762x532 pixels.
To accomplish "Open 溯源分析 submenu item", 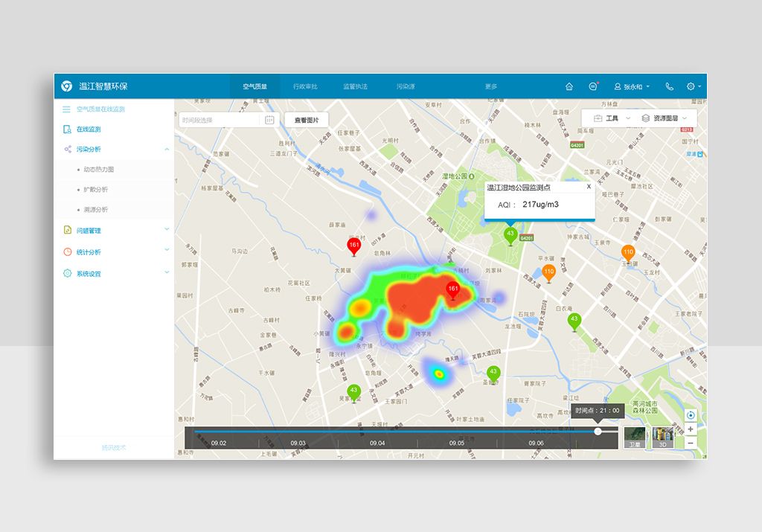I will [95, 209].
